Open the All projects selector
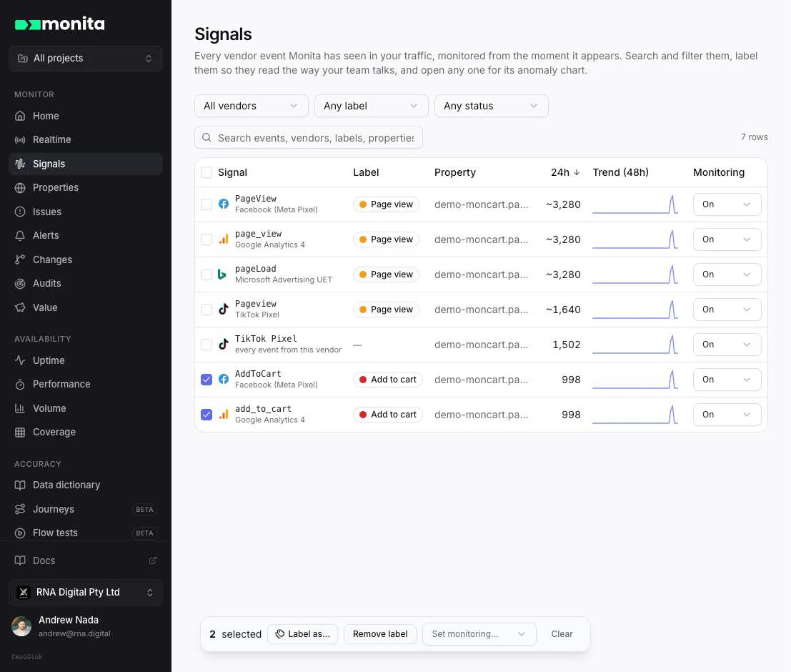This screenshot has width=791, height=672. pos(86,59)
